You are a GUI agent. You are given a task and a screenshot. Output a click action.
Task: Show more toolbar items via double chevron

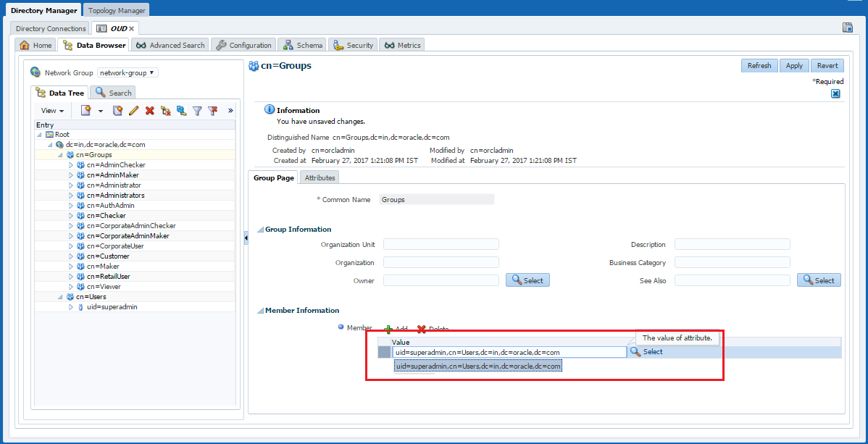click(230, 110)
